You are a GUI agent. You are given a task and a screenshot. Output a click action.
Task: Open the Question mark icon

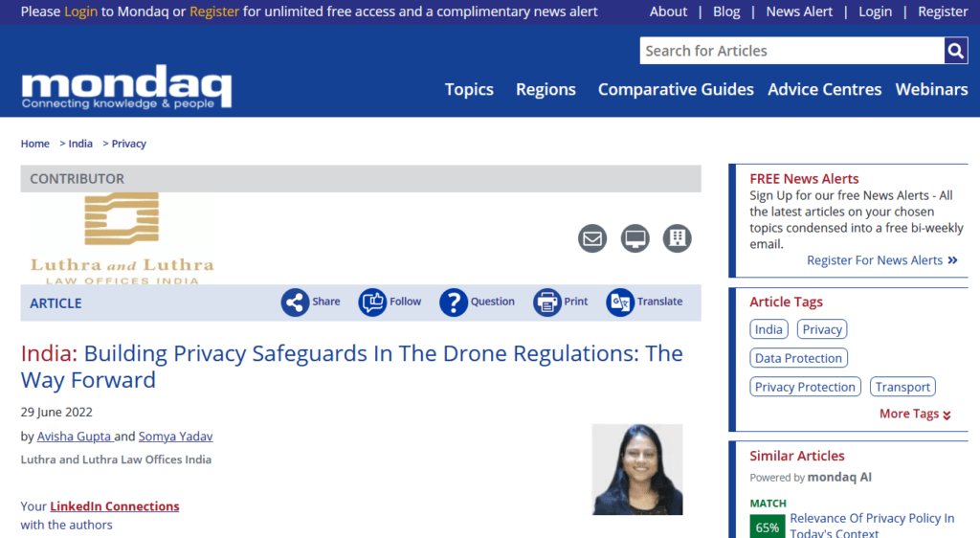(453, 303)
